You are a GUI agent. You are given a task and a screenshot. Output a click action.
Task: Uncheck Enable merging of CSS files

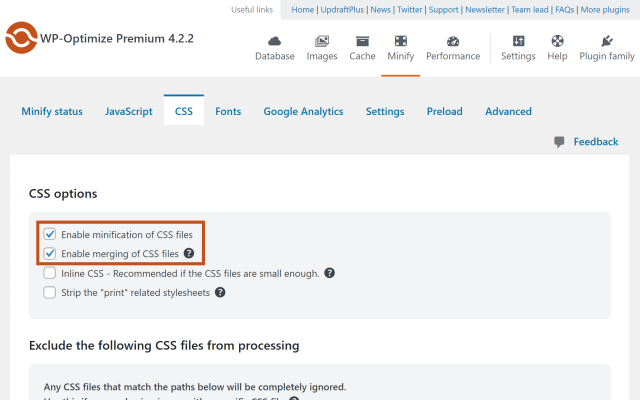click(50, 253)
